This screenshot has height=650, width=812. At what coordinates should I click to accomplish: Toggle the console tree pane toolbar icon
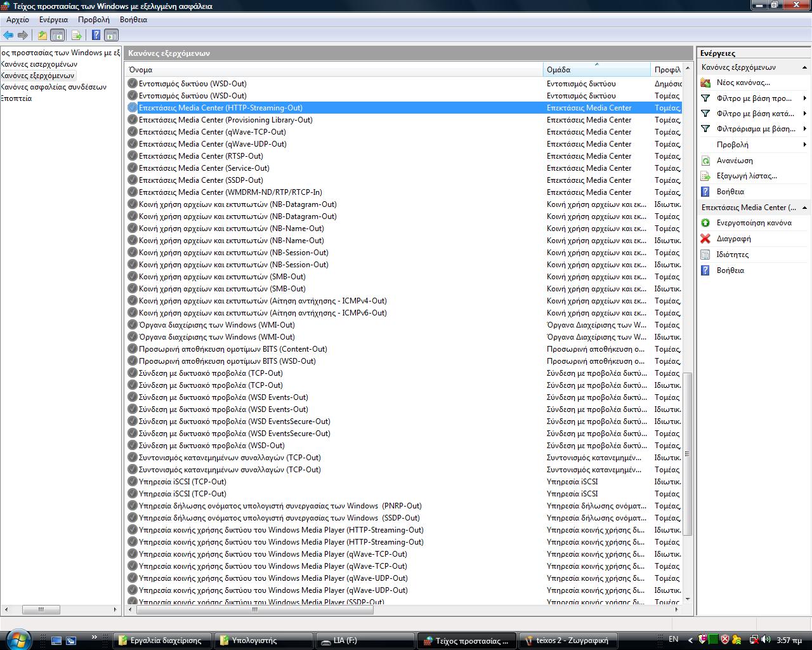tap(57, 36)
